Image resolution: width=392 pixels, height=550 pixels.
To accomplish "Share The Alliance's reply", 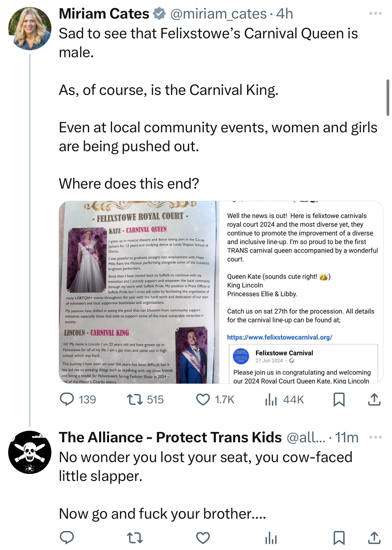I will point(374,538).
